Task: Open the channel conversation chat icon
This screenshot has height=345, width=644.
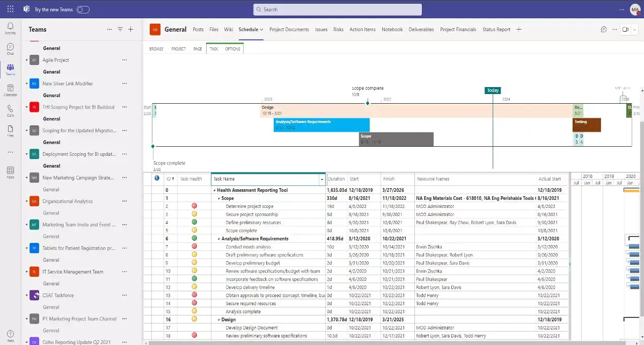Action: click(603, 29)
